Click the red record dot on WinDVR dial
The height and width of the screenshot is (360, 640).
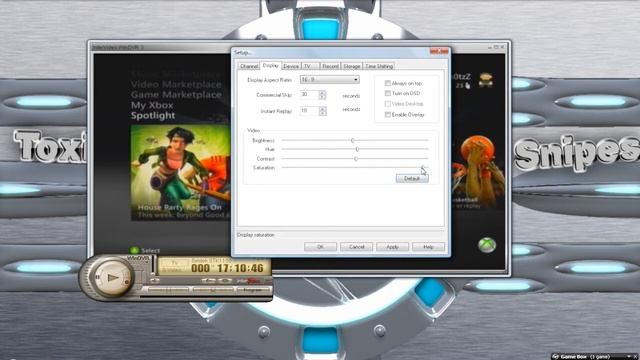(127, 282)
